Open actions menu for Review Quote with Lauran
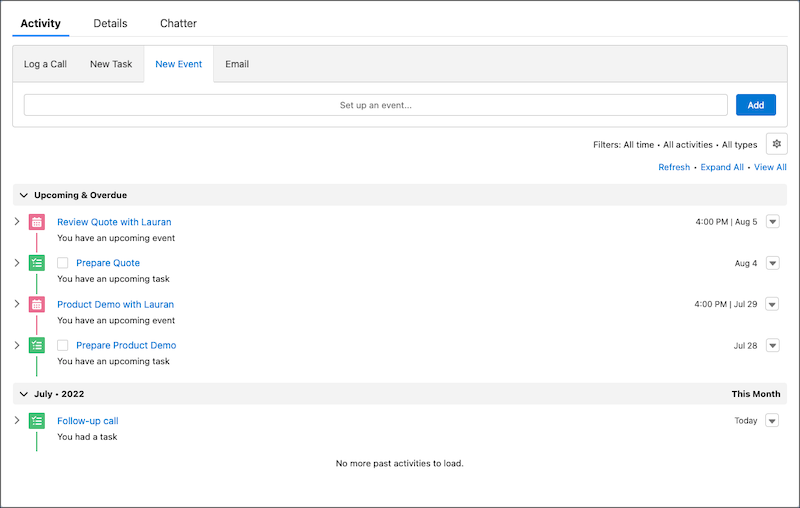Viewport: 800px width, 508px height. [772, 222]
